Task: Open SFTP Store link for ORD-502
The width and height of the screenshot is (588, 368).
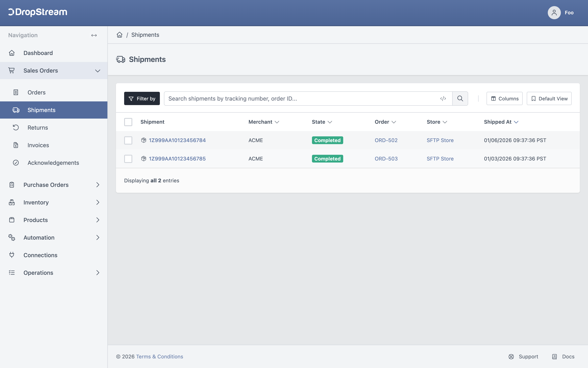Action: click(440, 140)
